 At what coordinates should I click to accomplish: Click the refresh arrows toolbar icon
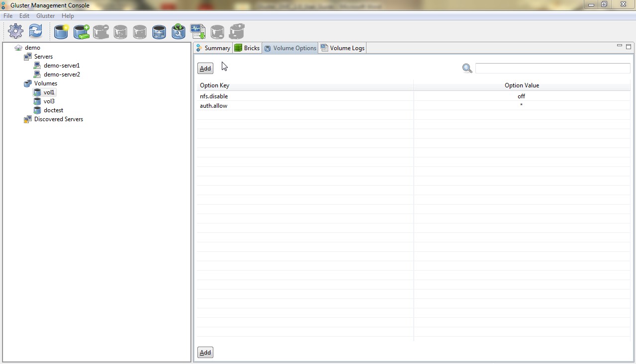tap(35, 31)
